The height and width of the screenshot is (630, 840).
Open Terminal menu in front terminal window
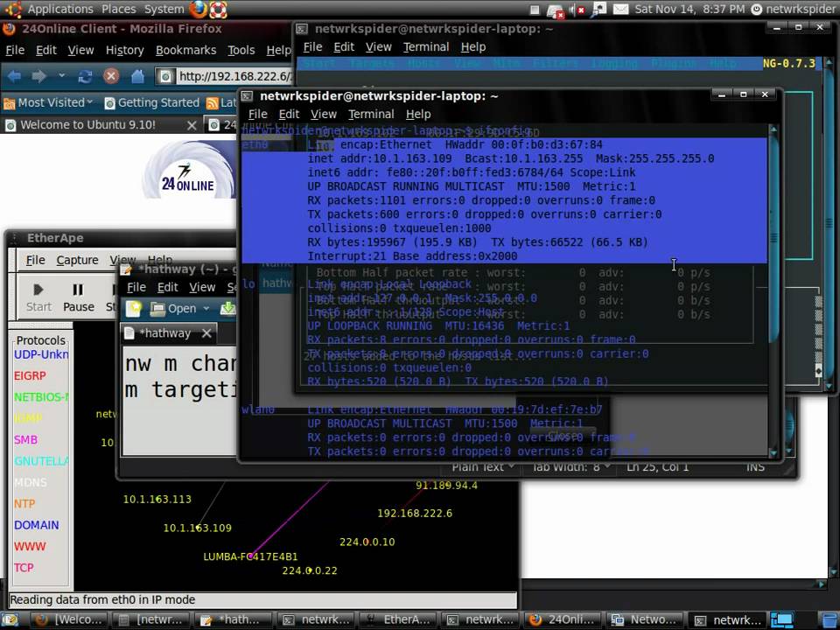point(371,114)
